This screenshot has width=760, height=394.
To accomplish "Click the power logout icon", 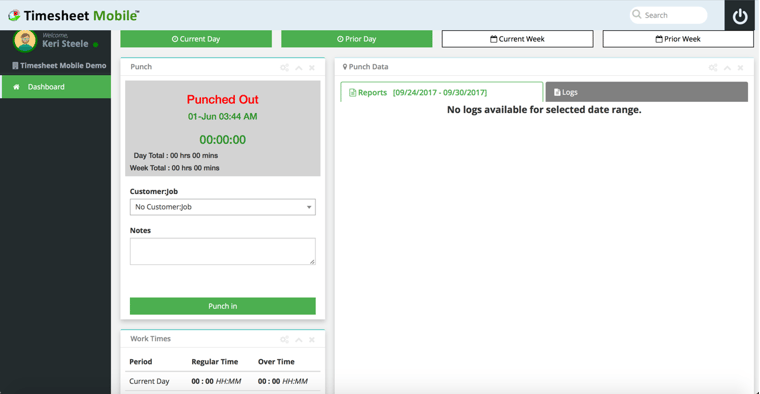I will click(x=740, y=16).
